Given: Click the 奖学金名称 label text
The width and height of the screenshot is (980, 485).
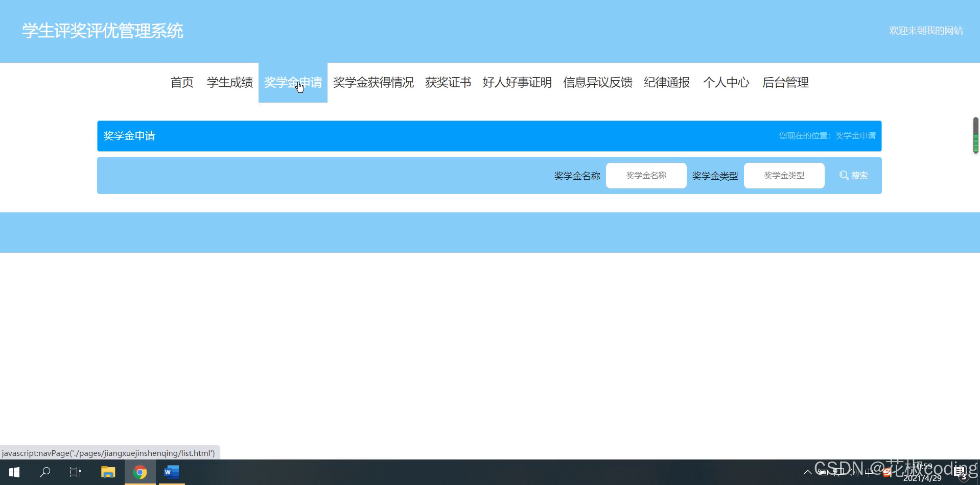Looking at the screenshot, I should (577, 176).
